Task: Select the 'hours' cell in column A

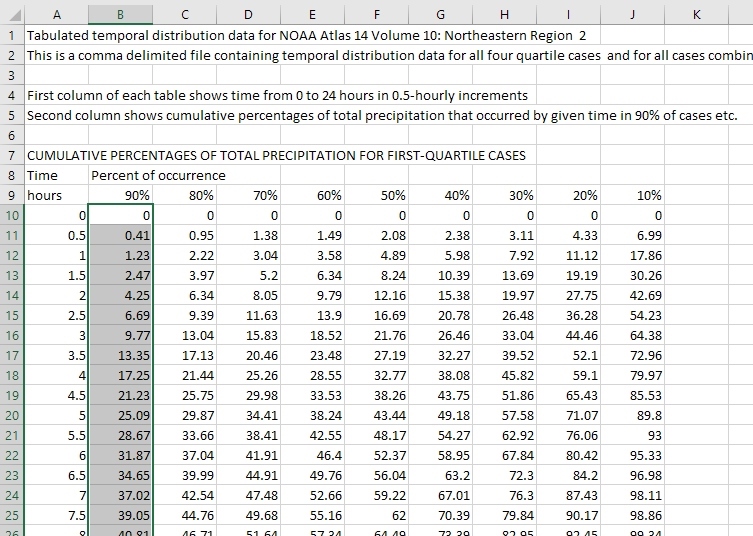Action: click(x=56, y=195)
